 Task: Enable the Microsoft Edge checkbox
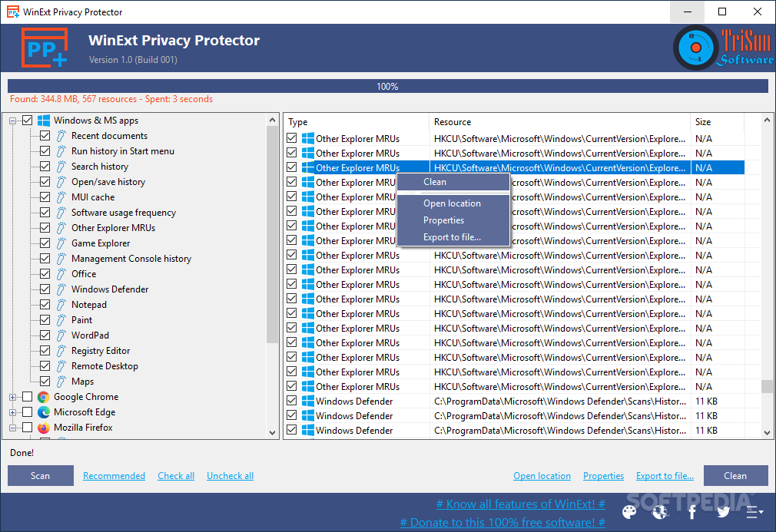(x=27, y=411)
